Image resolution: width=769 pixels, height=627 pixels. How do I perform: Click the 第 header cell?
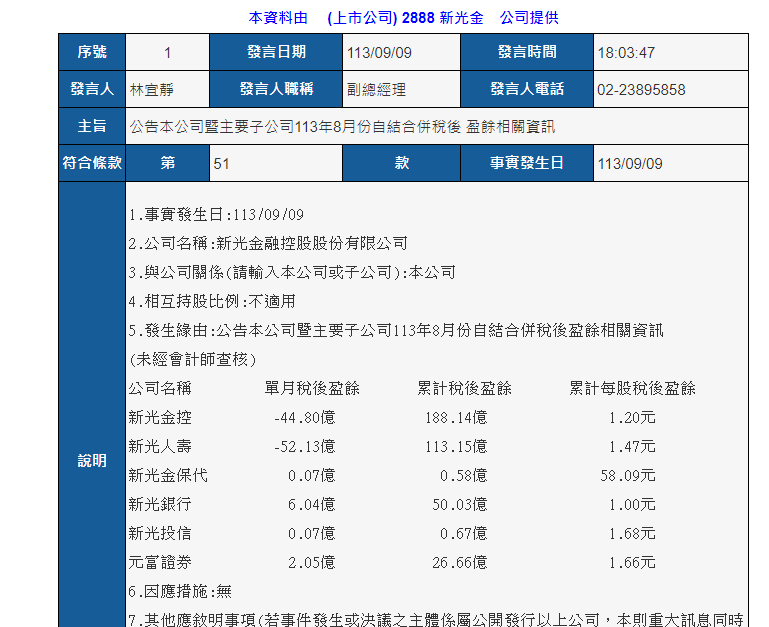point(167,163)
